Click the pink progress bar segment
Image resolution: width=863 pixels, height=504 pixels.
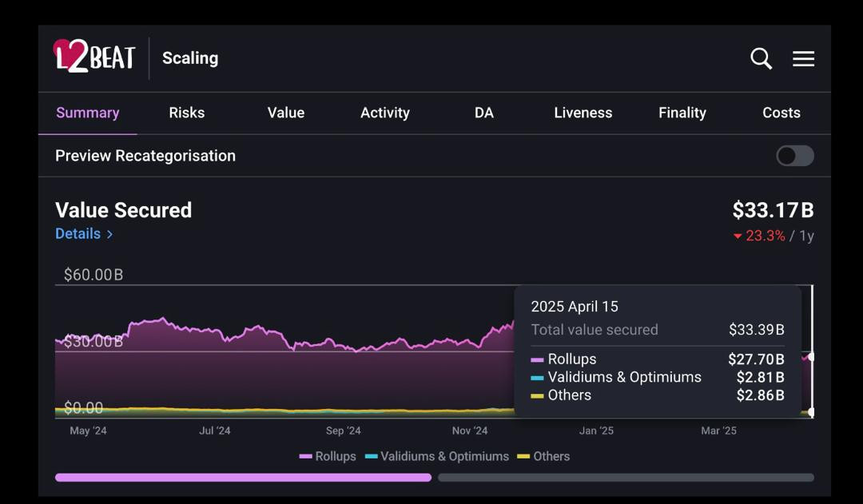coord(243,478)
